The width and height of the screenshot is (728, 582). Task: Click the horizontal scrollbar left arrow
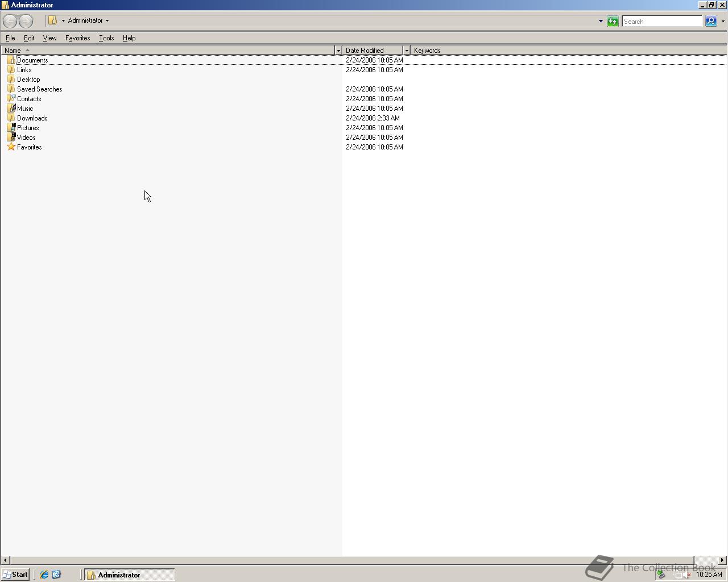coord(5,560)
